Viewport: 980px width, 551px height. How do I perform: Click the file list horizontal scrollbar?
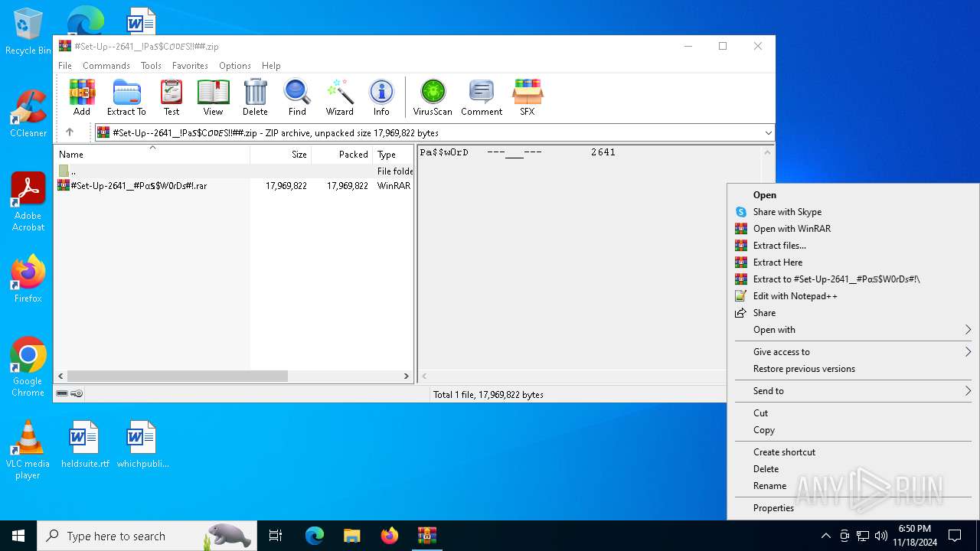(x=177, y=377)
